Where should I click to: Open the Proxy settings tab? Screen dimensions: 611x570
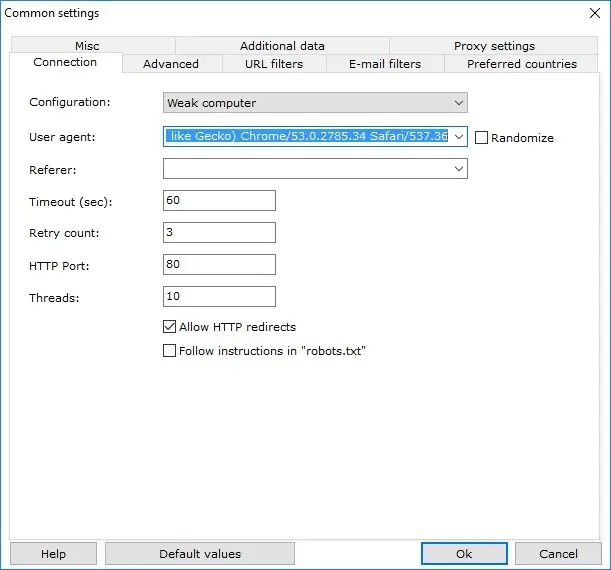pyautogui.click(x=494, y=46)
